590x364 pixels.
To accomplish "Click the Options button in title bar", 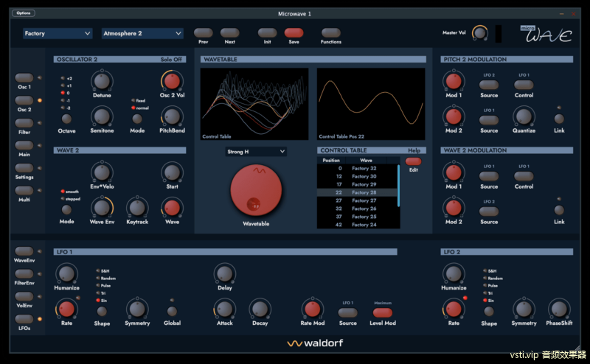I will pyautogui.click(x=24, y=13).
